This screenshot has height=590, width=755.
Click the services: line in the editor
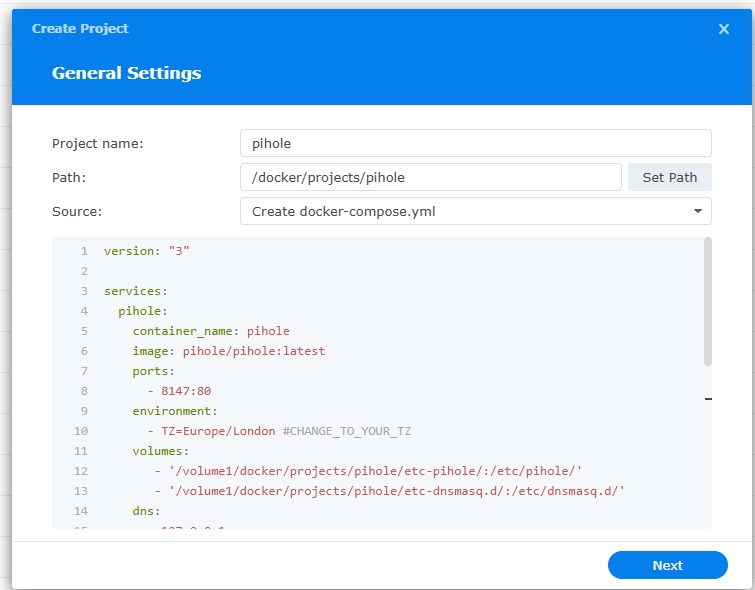coord(136,291)
